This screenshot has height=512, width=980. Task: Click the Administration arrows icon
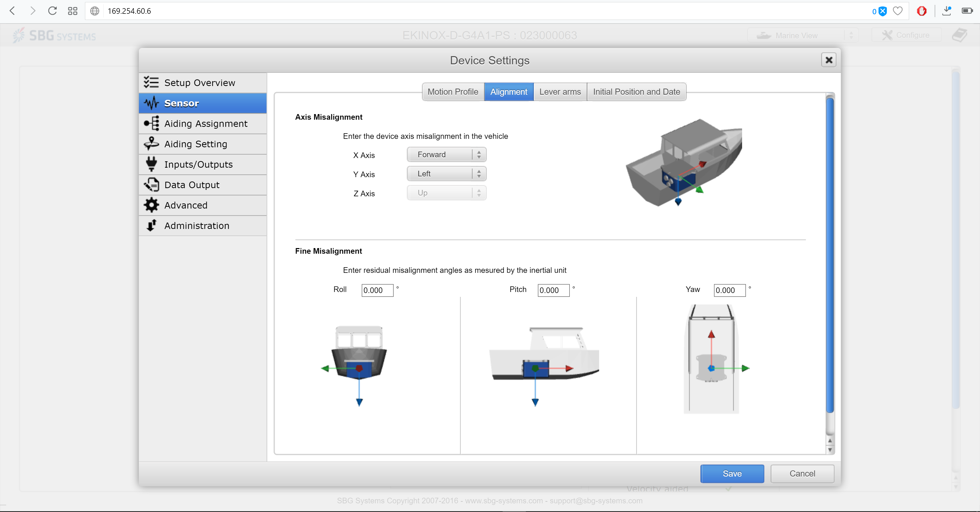[x=151, y=226]
